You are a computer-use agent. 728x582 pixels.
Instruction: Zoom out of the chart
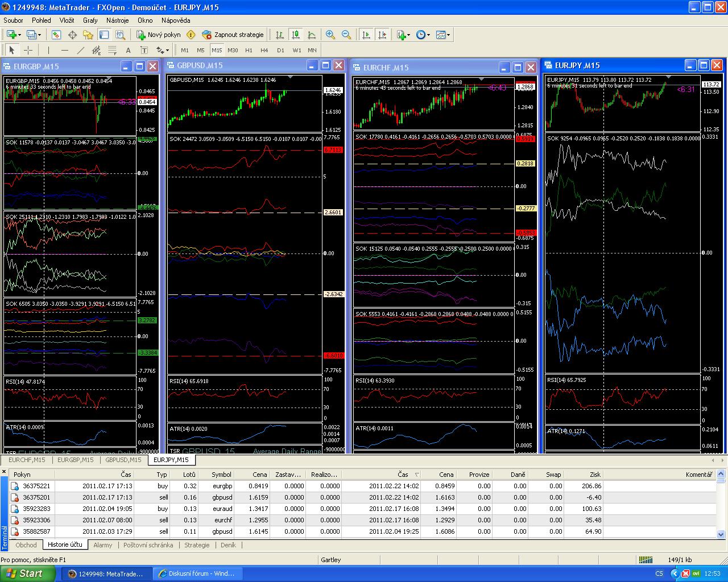346,35
